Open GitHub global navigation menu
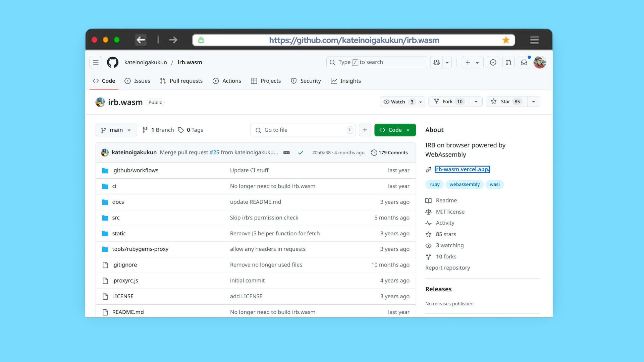 click(x=96, y=62)
